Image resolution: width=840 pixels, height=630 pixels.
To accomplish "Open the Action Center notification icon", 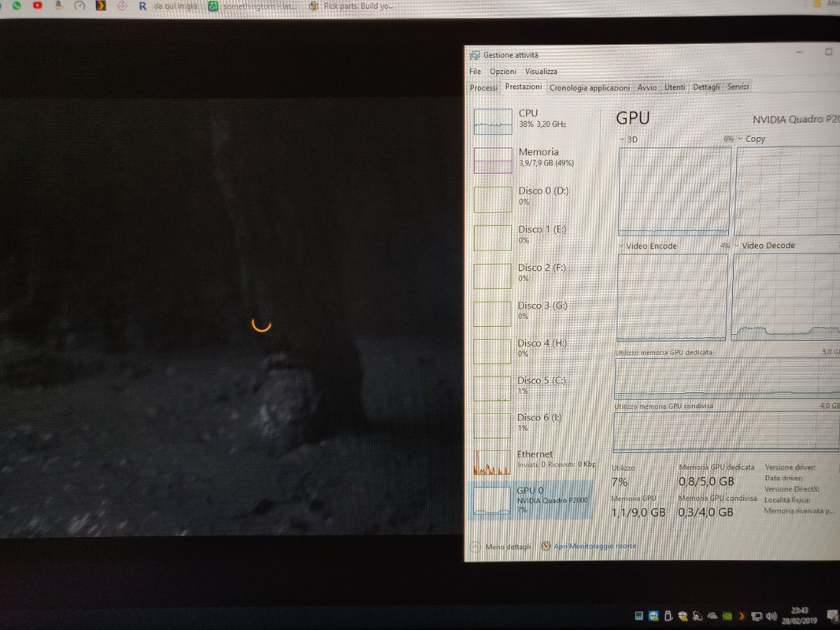I will [832, 616].
